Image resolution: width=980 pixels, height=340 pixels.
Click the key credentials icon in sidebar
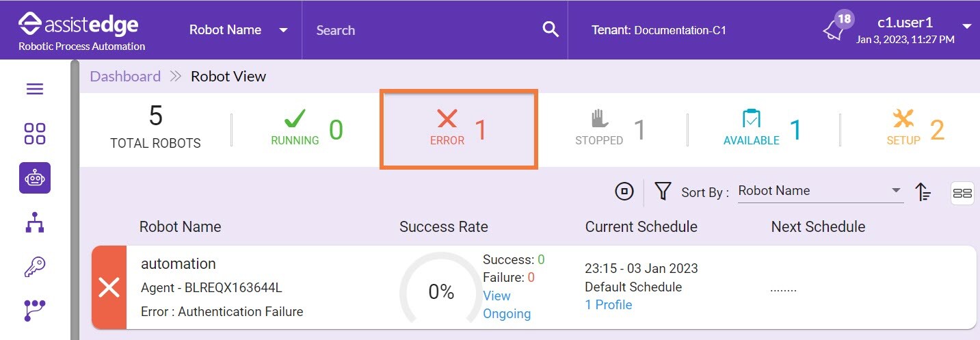click(x=35, y=267)
